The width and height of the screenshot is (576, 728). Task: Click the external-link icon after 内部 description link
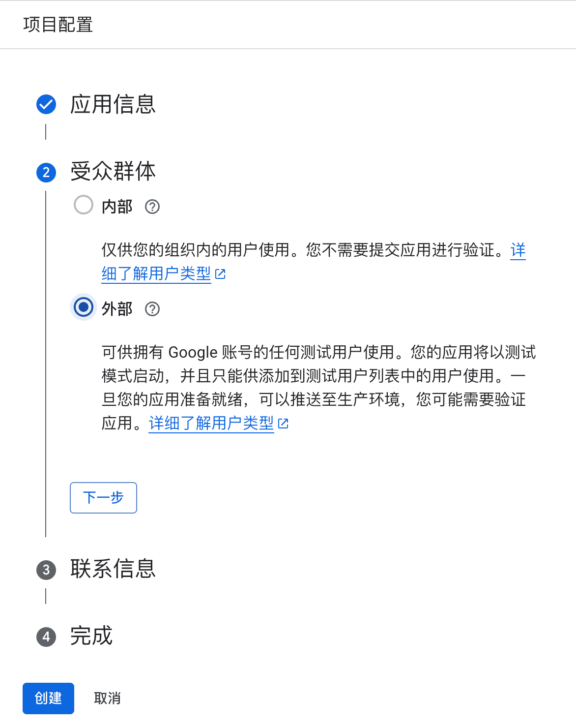pos(220,274)
